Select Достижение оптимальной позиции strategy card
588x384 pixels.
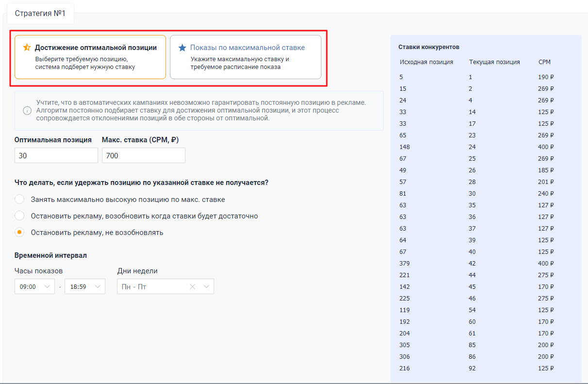[90, 57]
